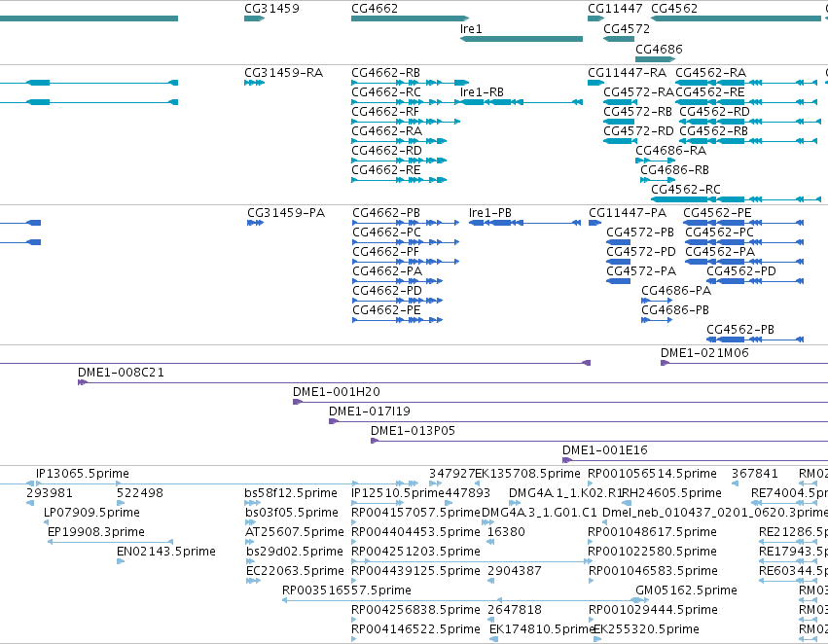
Task: Click EST AT25607.5prime
Action: pos(294,533)
